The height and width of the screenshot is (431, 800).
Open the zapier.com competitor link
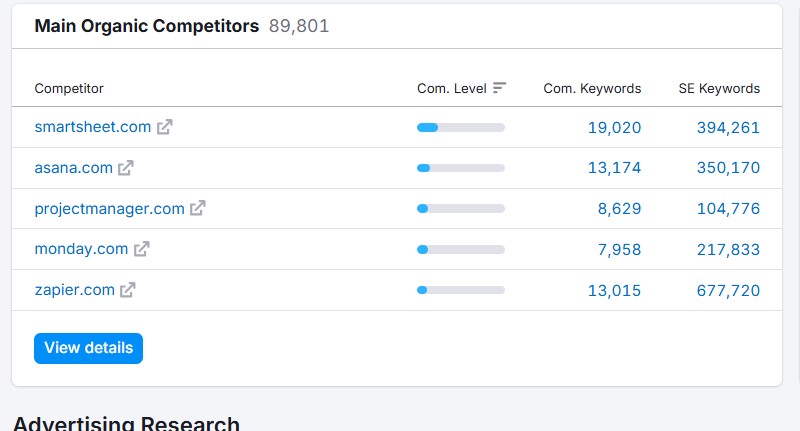pyautogui.click(x=74, y=290)
